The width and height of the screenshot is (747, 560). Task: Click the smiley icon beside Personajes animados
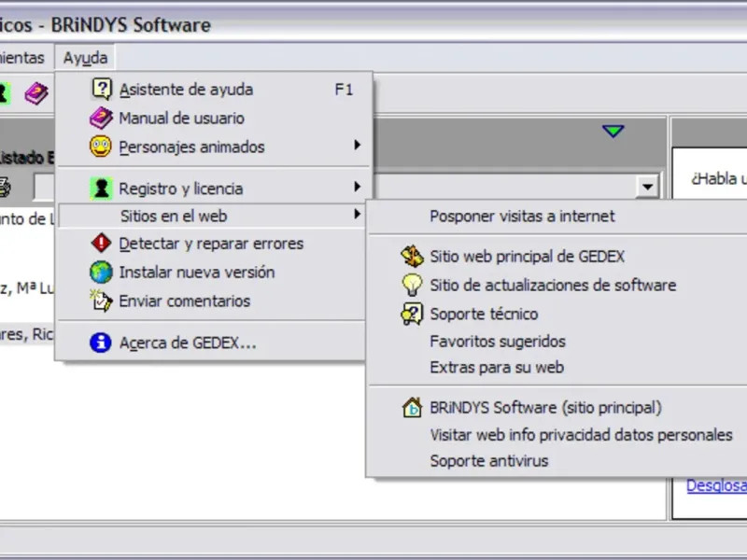[101, 147]
